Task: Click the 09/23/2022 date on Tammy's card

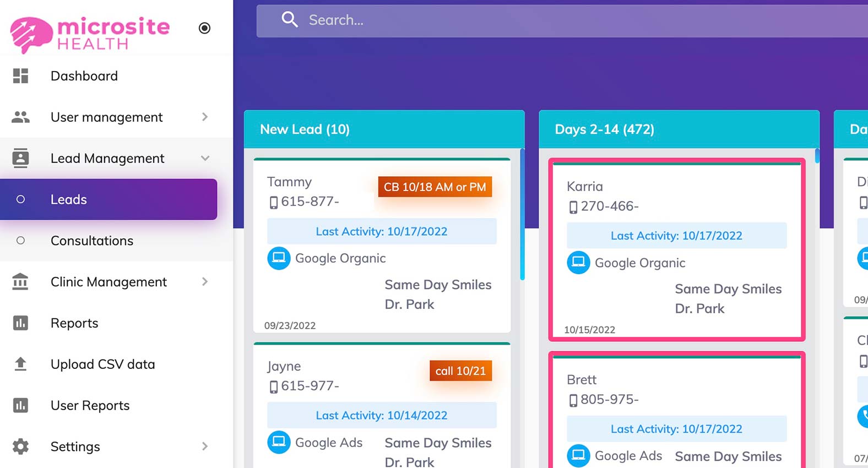Action: click(290, 325)
